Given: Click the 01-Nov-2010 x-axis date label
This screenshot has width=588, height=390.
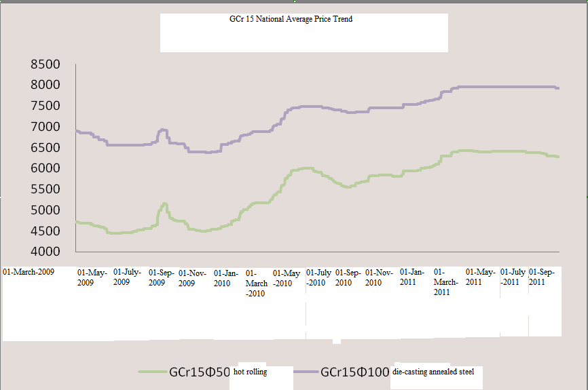Looking at the screenshot, I should [x=378, y=277].
